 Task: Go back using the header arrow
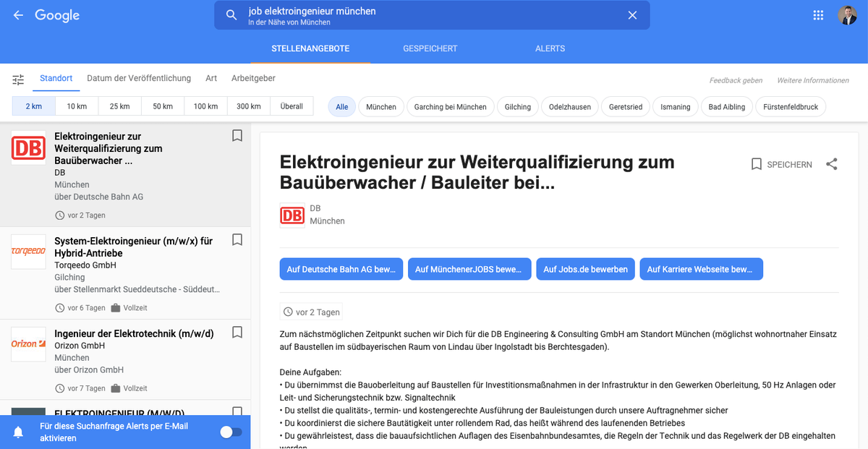tap(18, 15)
